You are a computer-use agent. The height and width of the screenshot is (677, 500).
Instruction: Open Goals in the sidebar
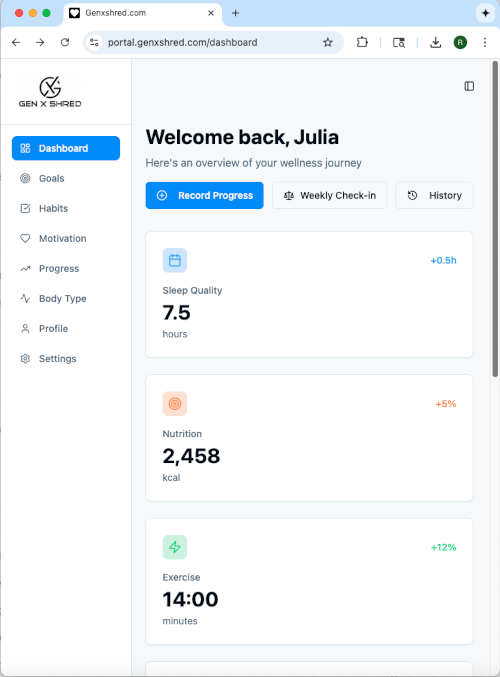coord(66,178)
